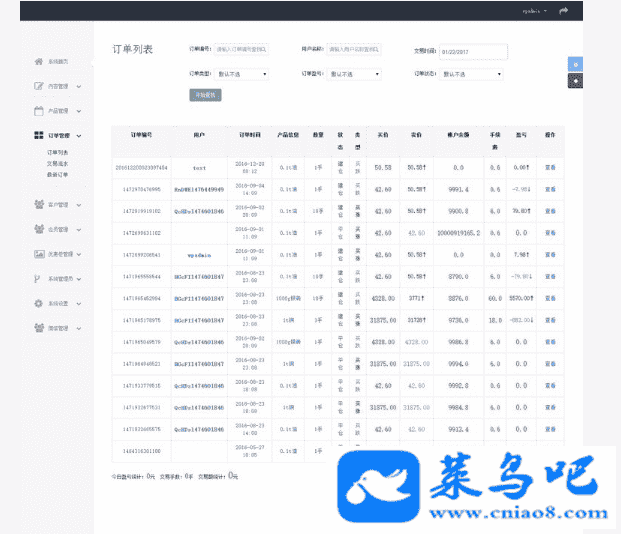Viewport: 621px width, 534px height.
Task: Click the blue floating settings button on right edge
Action: (x=575, y=64)
